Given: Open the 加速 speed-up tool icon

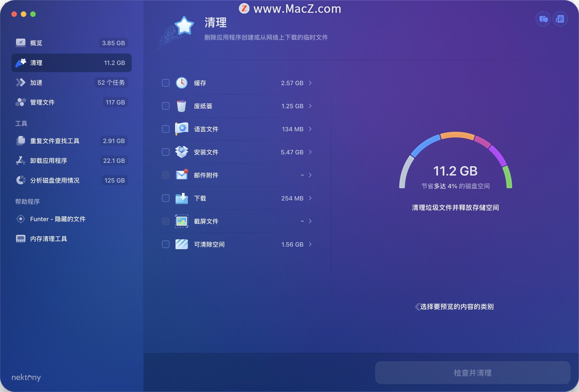Looking at the screenshot, I should coord(21,82).
